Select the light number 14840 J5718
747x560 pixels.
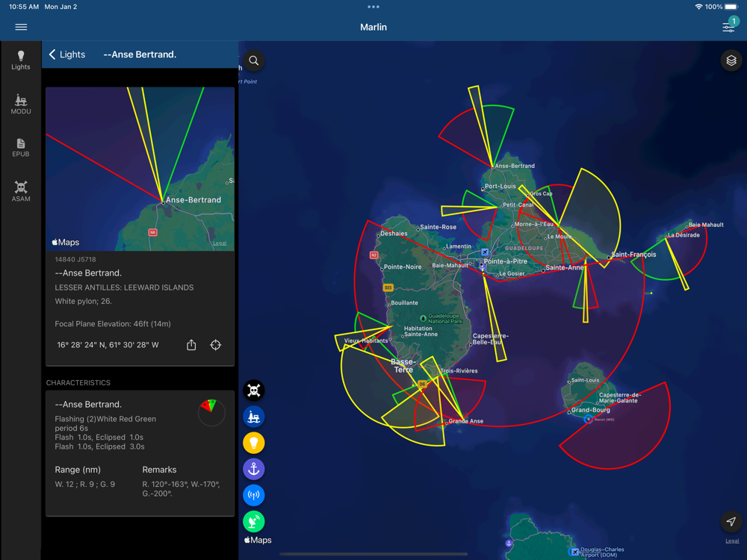75,260
